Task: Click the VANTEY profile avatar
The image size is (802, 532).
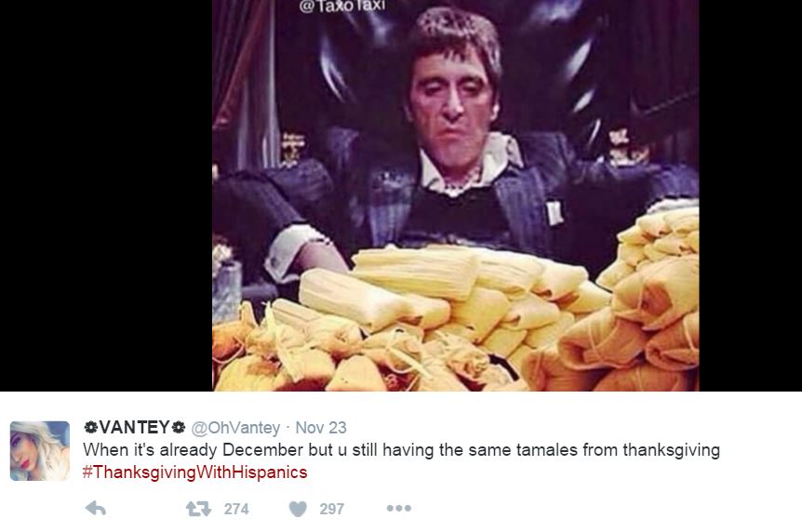Action: point(40,451)
